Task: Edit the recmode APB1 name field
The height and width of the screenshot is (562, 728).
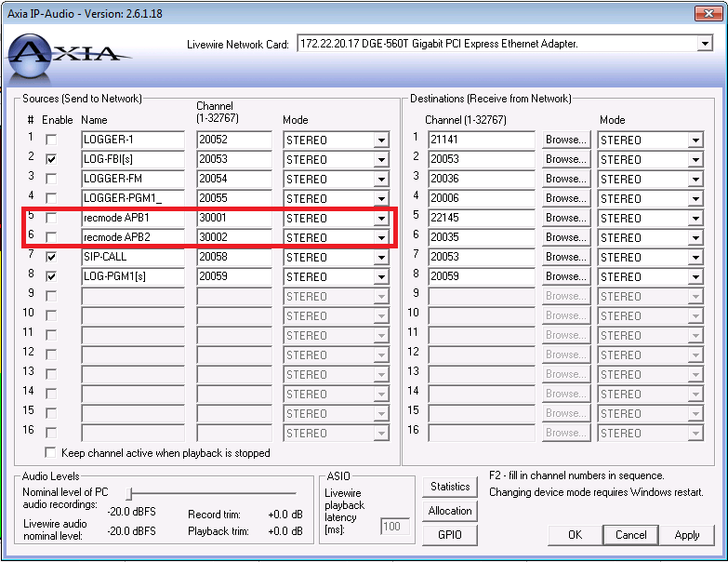Action: click(x=133, y=218)
